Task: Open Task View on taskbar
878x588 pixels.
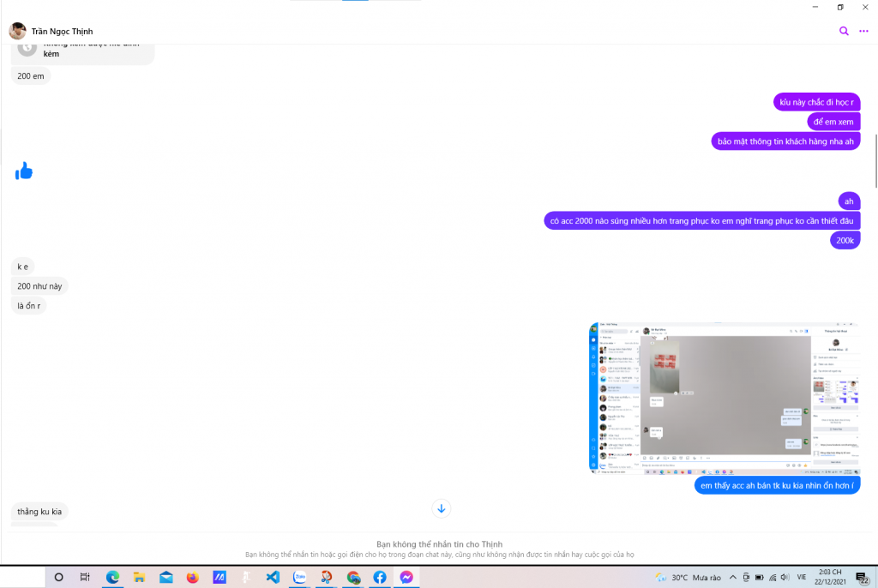Action: click(85, 577)
